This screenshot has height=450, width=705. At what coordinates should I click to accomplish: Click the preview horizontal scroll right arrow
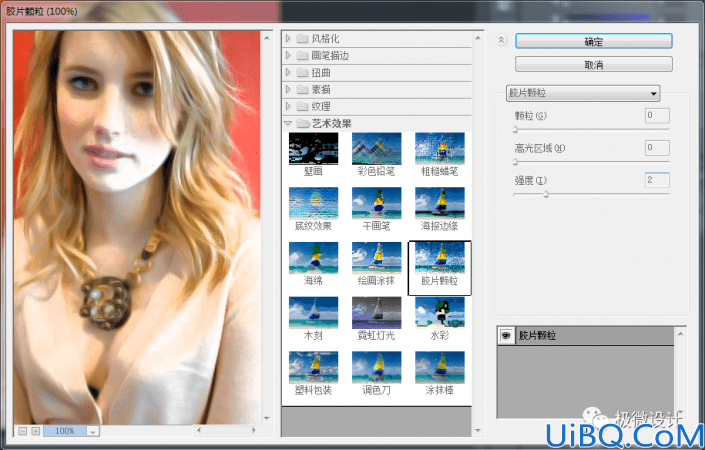(x=254, y=431)
